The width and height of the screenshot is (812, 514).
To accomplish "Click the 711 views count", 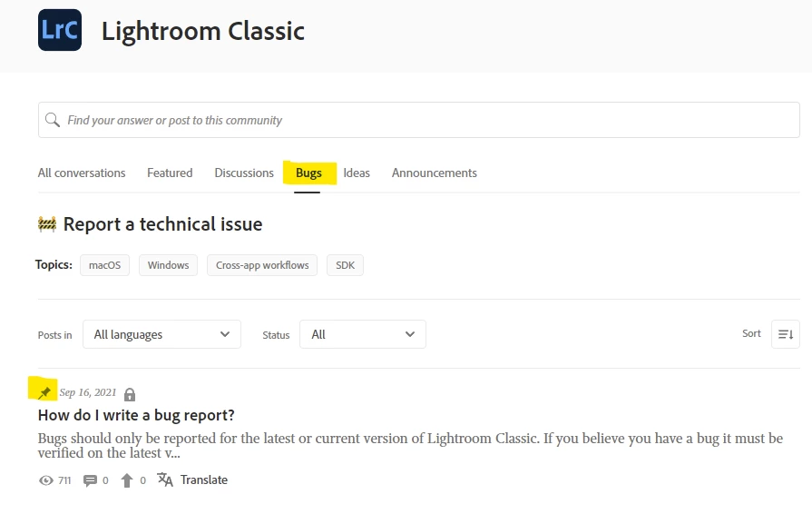I will [x=64, y=480].
